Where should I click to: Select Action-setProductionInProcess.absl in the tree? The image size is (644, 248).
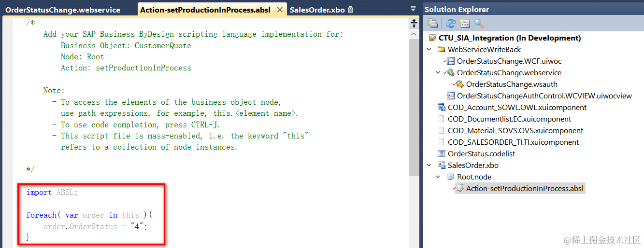click(x=526, y=188)
